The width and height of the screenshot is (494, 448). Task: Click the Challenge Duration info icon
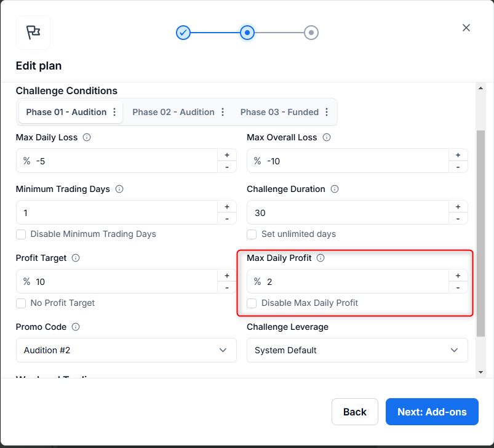point(335,190)
